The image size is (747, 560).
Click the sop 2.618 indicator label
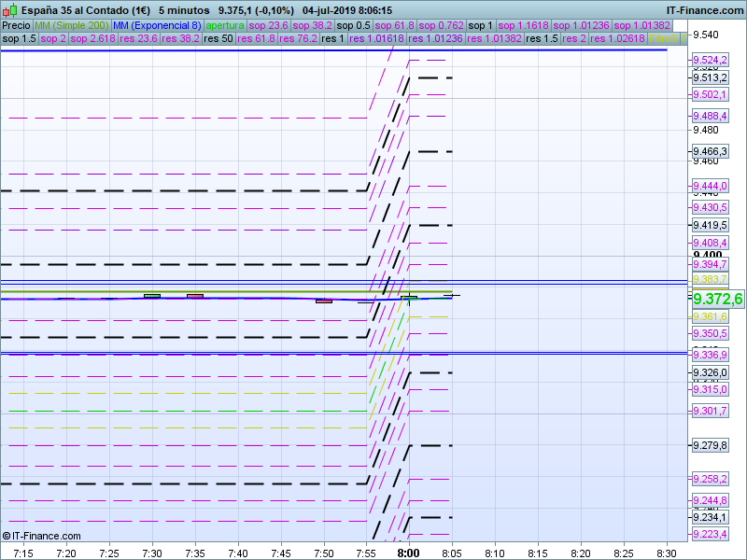92,39
